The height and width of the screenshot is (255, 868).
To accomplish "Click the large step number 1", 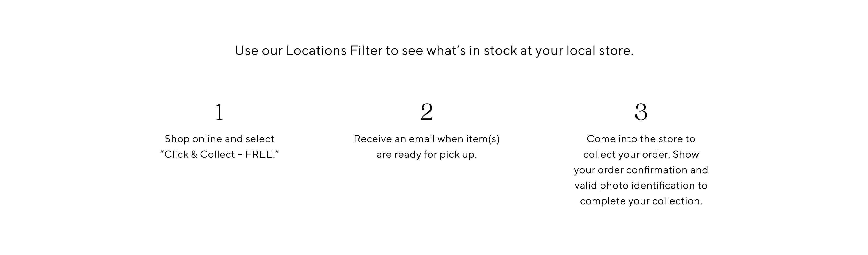I will [219, 112].
